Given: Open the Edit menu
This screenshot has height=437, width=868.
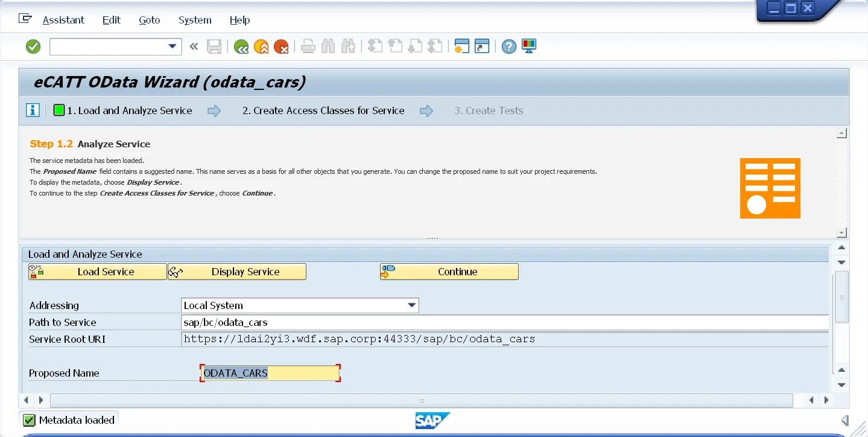Looking at the screenshot, I should click(112, 20).
